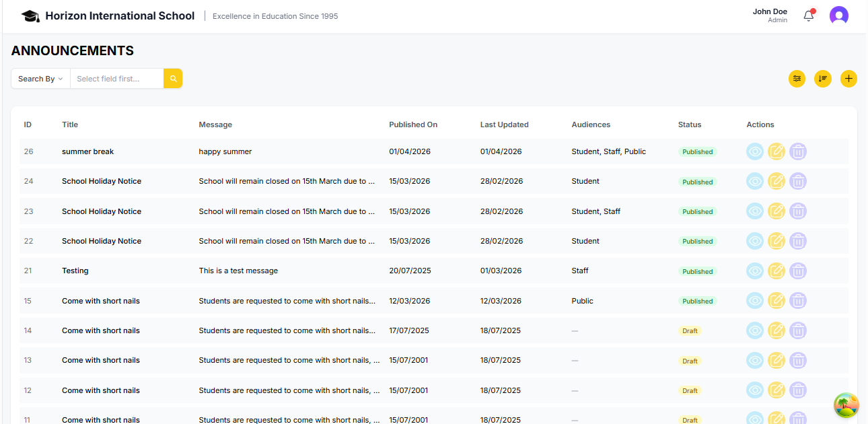The image size is (868, 424).
Task: Click the 'Staff' audience cell of Testing
Action: (580, 271)
